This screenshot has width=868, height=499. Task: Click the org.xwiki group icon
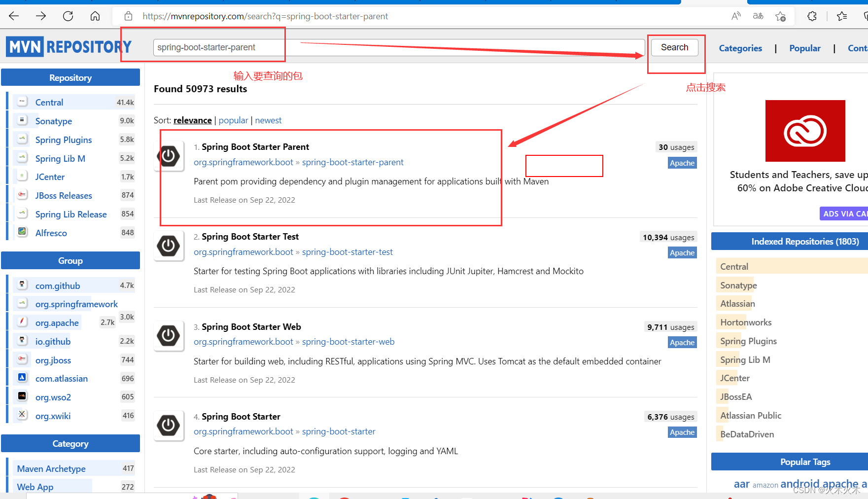(22, 415)
